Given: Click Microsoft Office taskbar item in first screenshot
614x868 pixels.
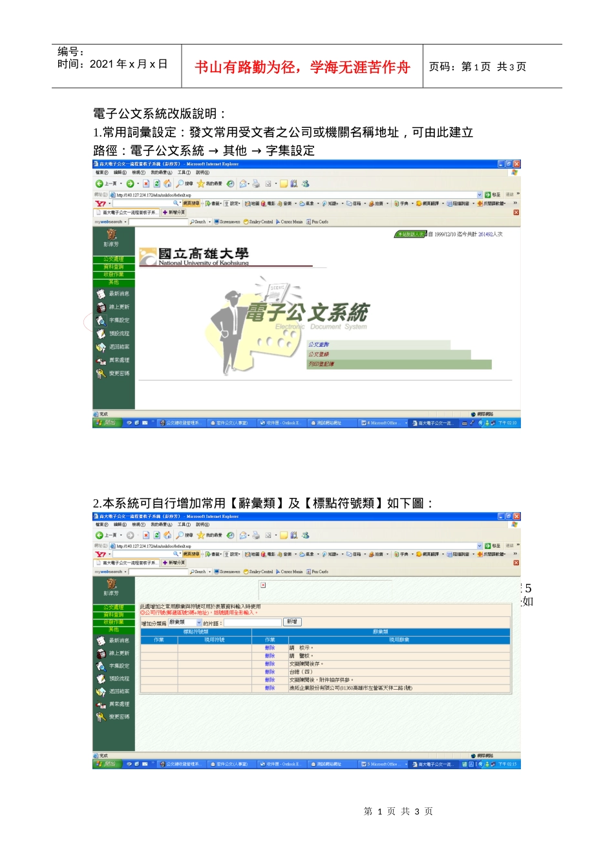Looking at the screenshot, I should pos(384,423).
